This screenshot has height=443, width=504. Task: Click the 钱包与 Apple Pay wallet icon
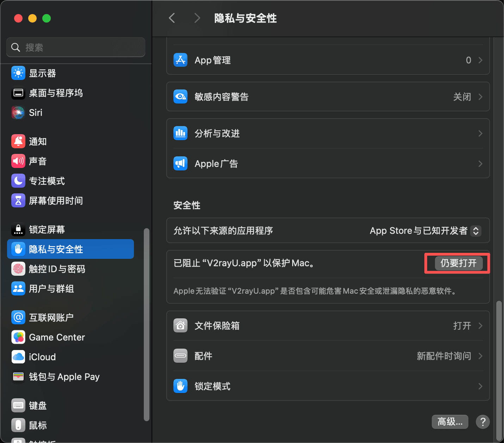(18, 377)
